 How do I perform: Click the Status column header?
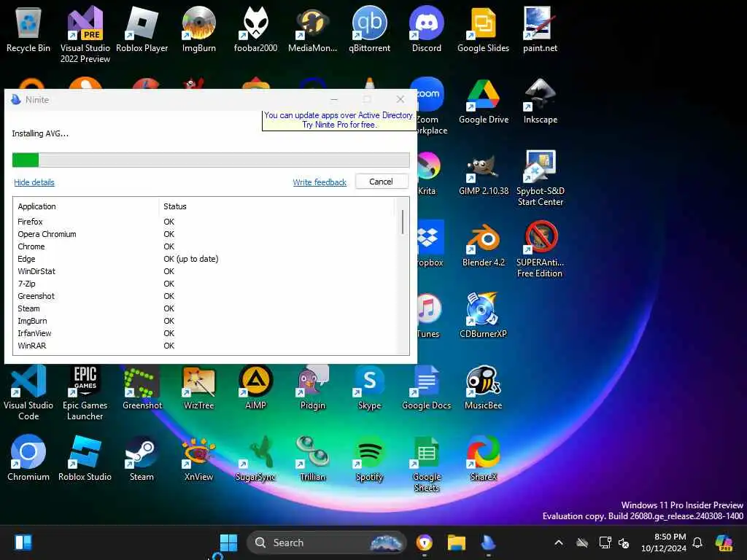point(276,206)
